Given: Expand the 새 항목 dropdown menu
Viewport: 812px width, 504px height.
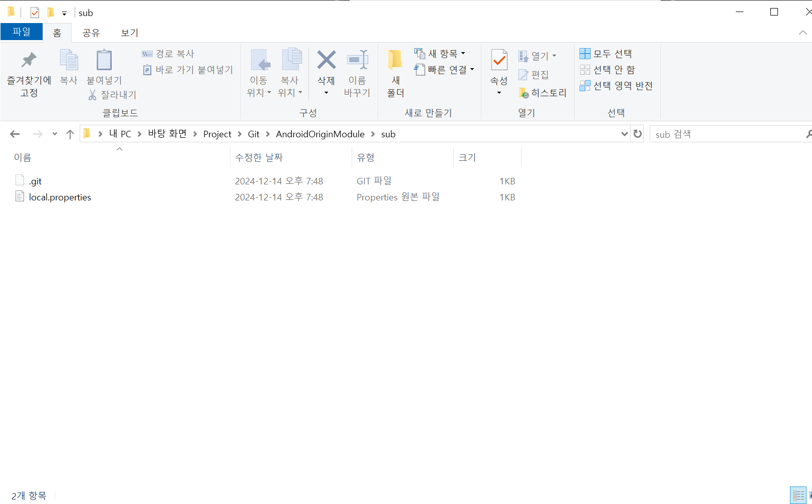Looking at the screenshot, I should click(463, 53).
